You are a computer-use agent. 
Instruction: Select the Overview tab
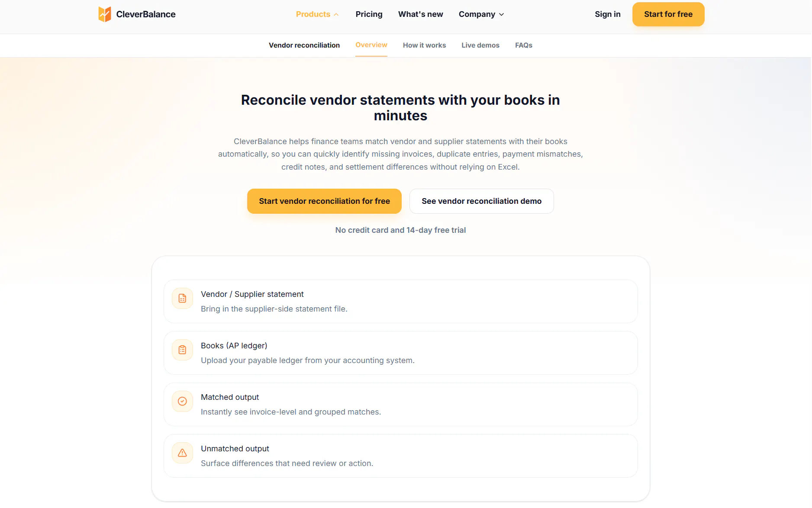click(x=371, y=45)
